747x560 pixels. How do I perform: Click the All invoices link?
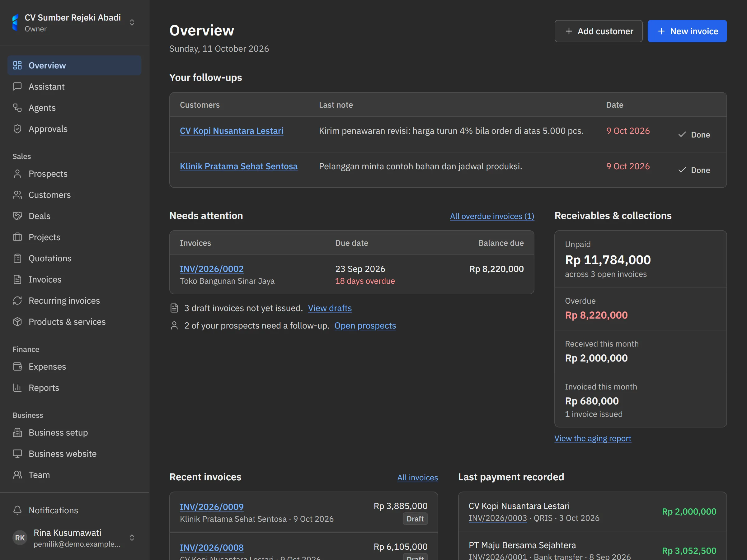tap(417, 478)
